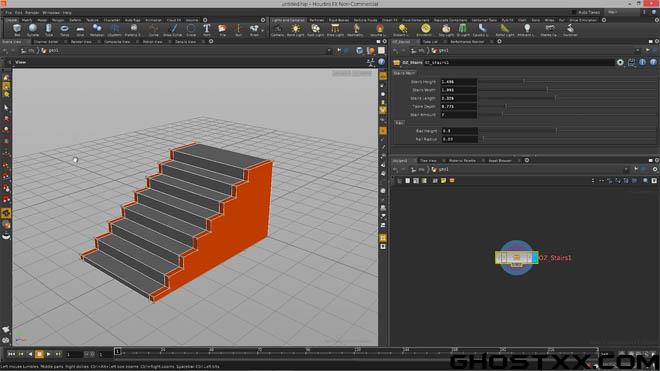Toggle Auto Takes checkbox

[574, 13]
